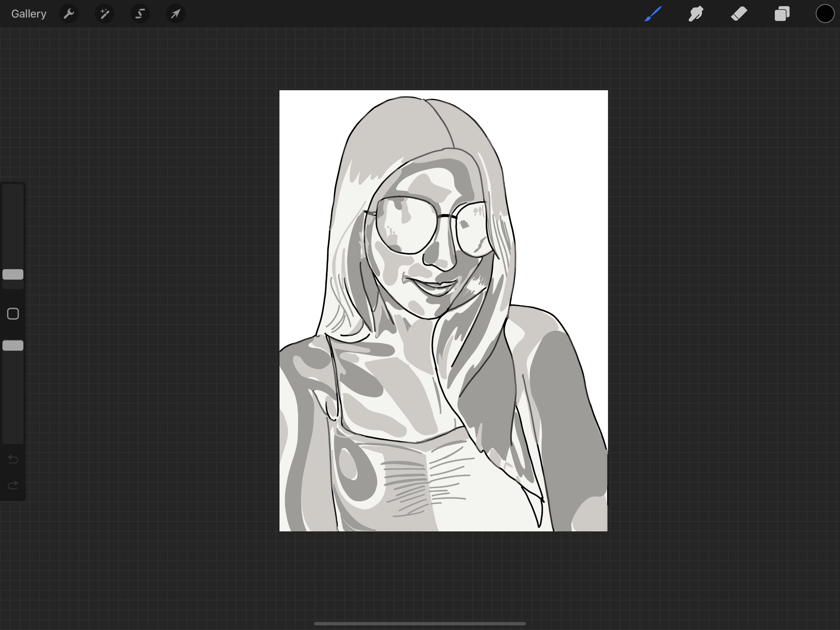Select the Smudge tool
The width and height of the screenshot is (840, 630).
696,14
